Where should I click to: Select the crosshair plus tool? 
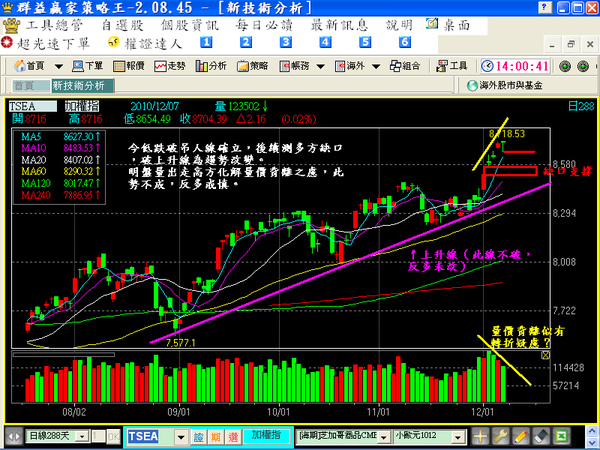(x=480, y=436)
